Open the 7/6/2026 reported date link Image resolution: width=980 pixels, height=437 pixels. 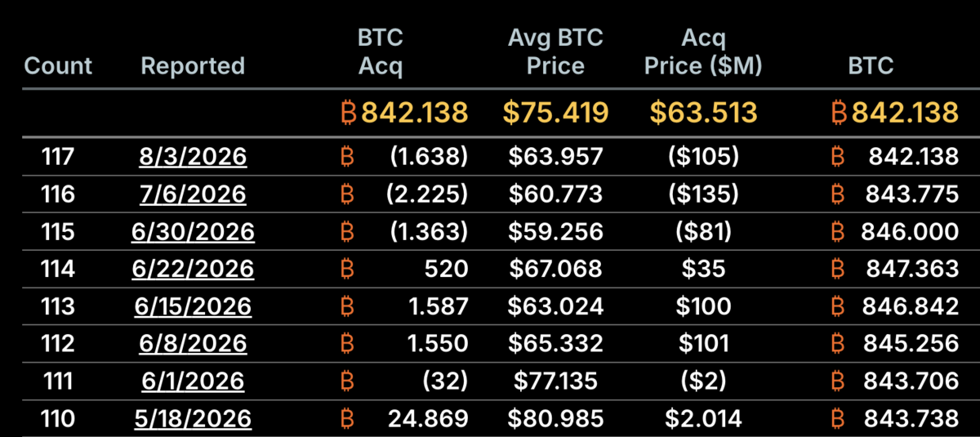193,194
